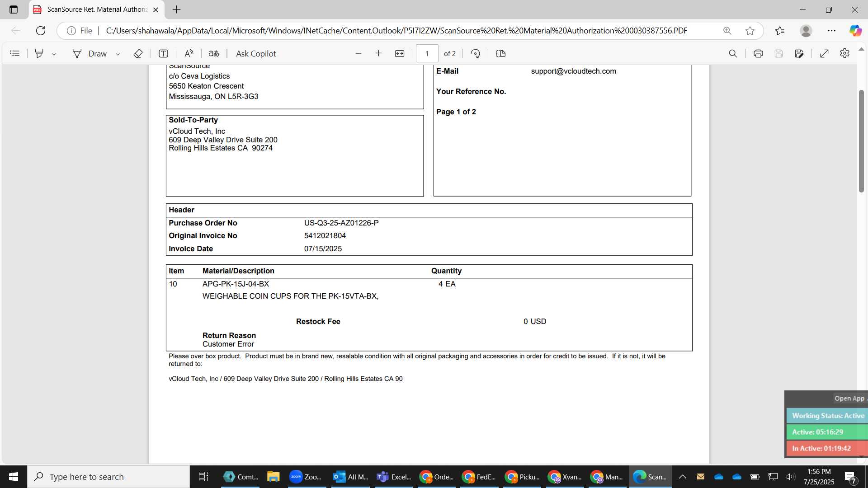Click the In Active: 01:19:42 timer

coord(827,448)
